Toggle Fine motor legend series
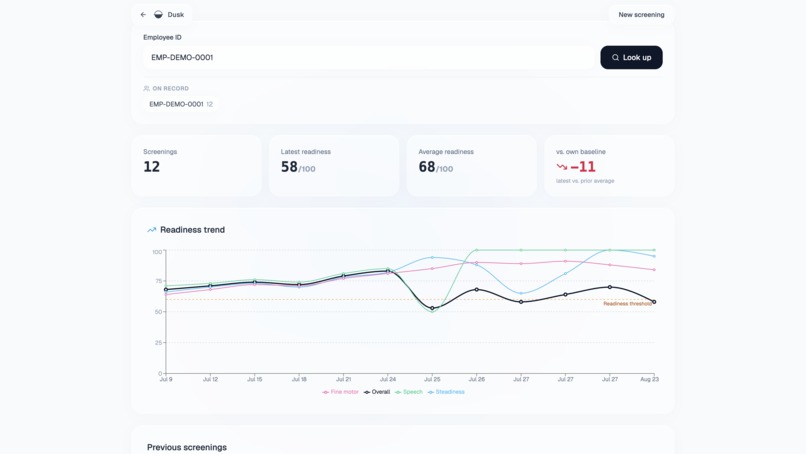 [340, 392]
